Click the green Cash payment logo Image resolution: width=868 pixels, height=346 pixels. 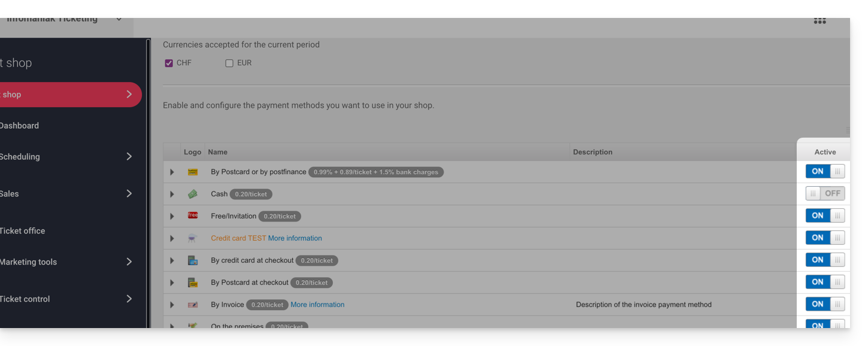[x=193, y=194]
